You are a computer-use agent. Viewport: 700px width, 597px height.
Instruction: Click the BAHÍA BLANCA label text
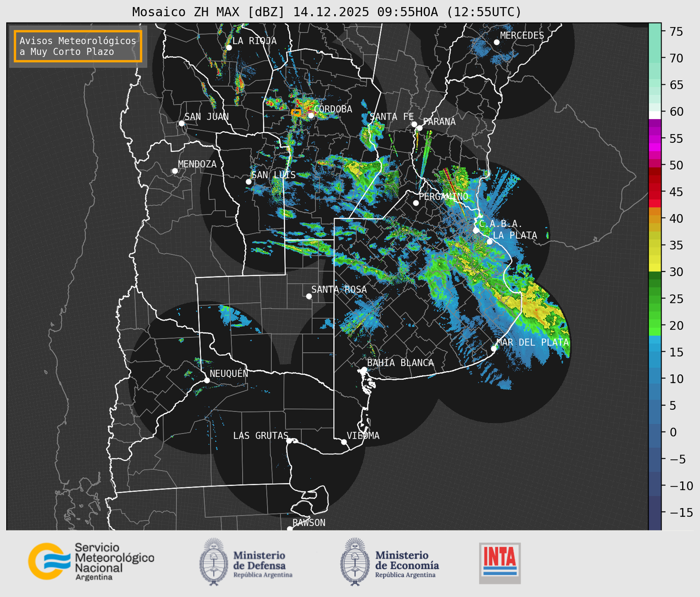click(400, 363)
